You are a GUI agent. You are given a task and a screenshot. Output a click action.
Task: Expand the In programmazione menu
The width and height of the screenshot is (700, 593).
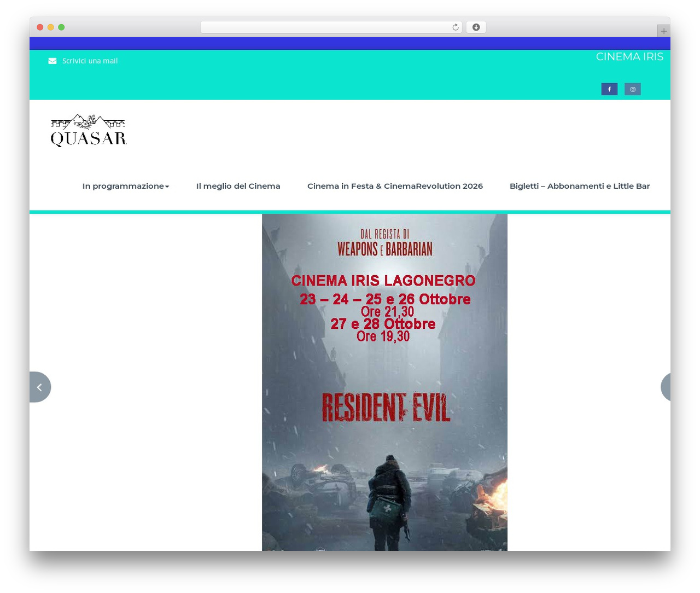pyautogui.click(x=126, y=186)
